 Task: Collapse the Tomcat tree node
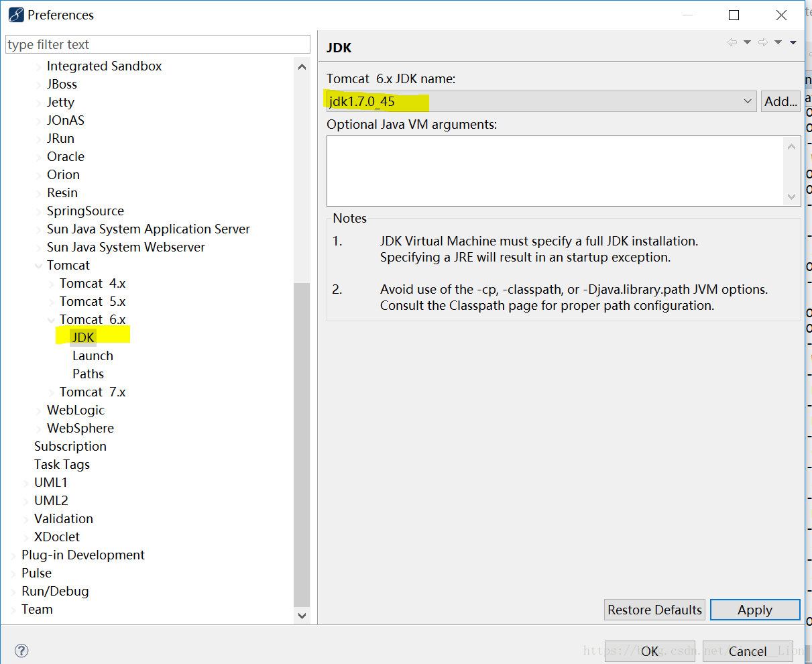pos(39,266)
